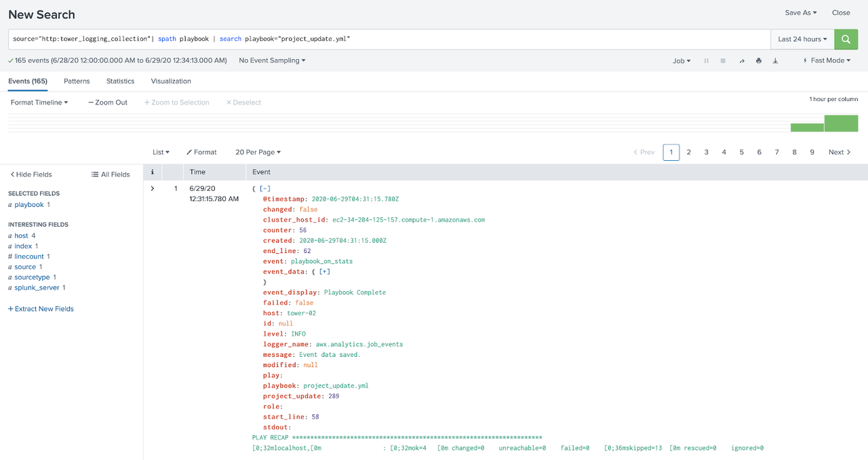868x460 pixels.
Task: Stop the search job
Action: point(721,60)
